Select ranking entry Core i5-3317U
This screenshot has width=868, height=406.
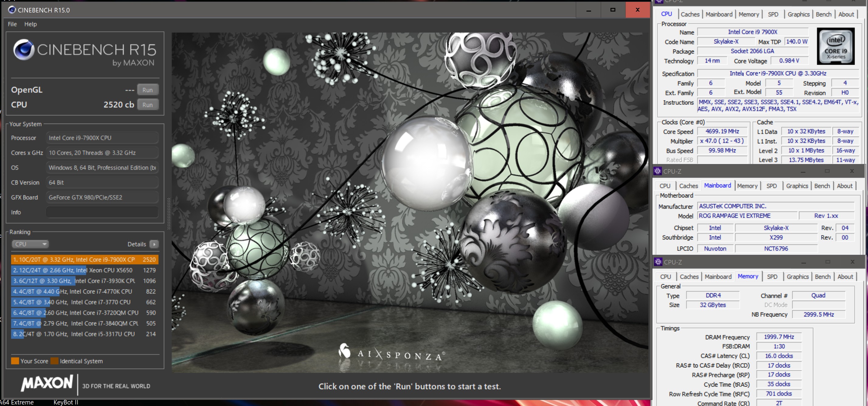tap(85, 334)
